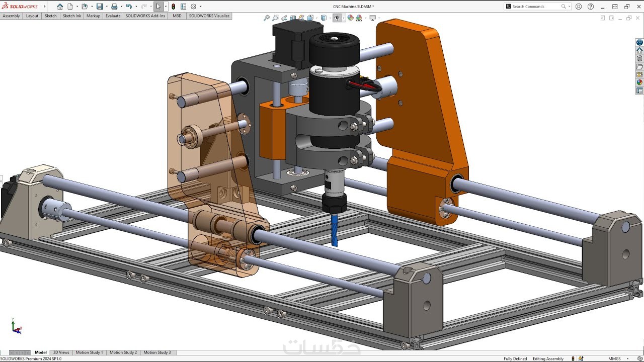Screen dimensions: 644x362
Task: Expand the Search Commands dropdown arrow
Action: pos(569,7)
